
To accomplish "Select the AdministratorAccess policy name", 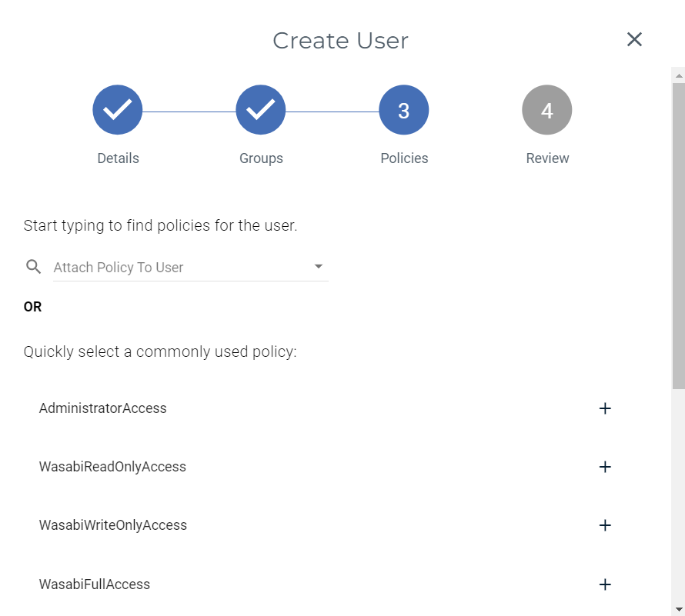I will pos(103,408).
